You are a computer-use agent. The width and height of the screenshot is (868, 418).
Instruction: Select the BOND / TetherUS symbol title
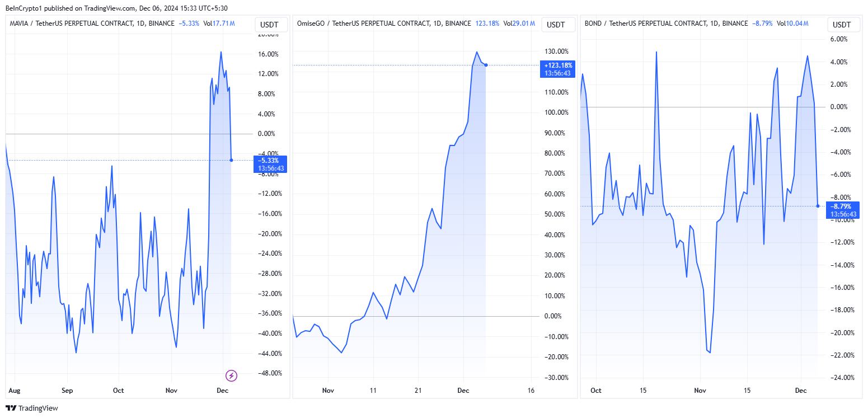click(666, 24)
